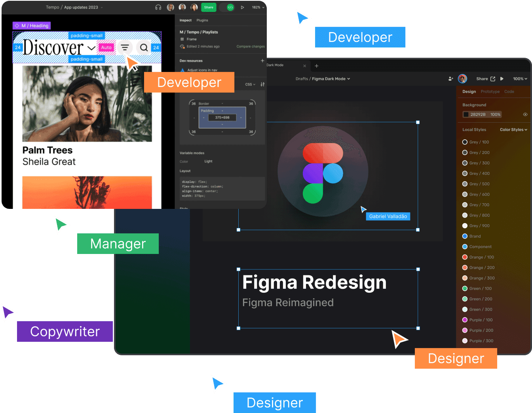Click the CSS layout code block
The width and height of the screenshot is (532, 413).
click(222, 189)
